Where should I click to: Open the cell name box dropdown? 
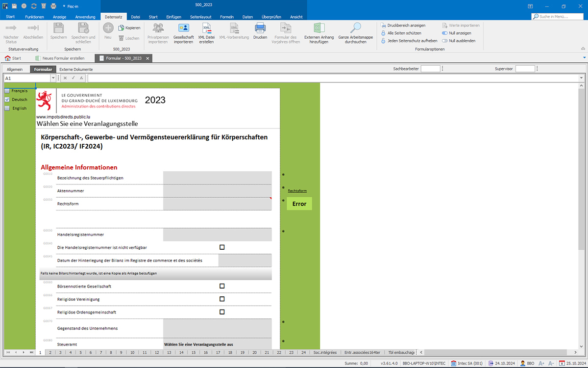[53, 78]
